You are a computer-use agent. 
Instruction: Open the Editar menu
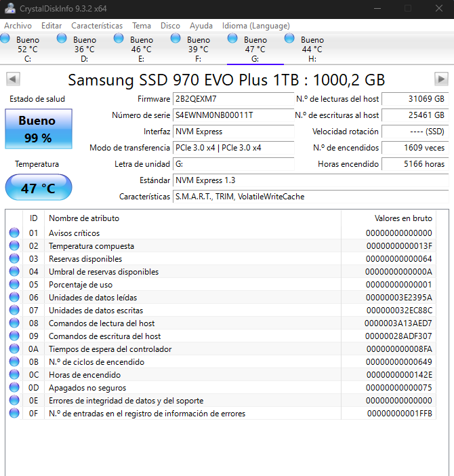click(51, 26)
